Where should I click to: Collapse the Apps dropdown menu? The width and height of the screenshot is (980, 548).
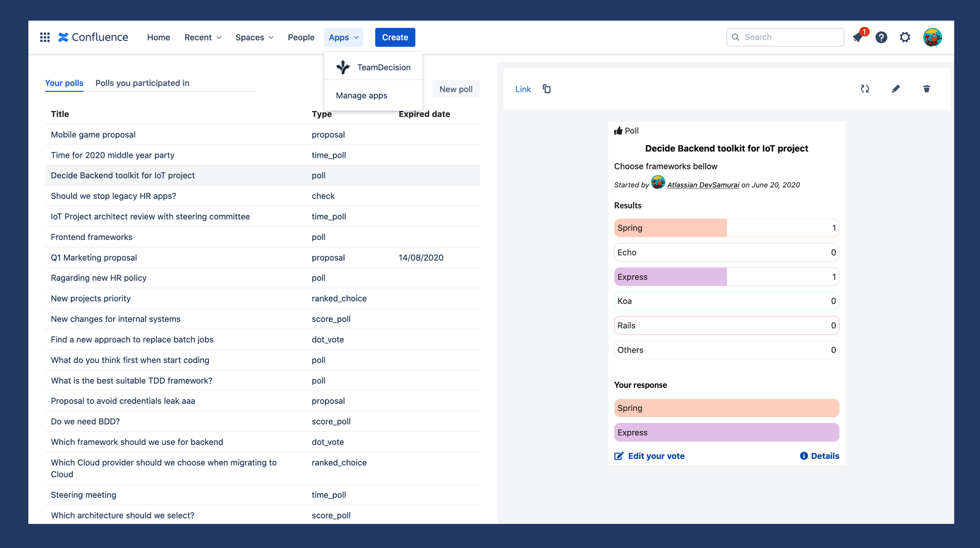pyautogui.click(x=343, y=37)
